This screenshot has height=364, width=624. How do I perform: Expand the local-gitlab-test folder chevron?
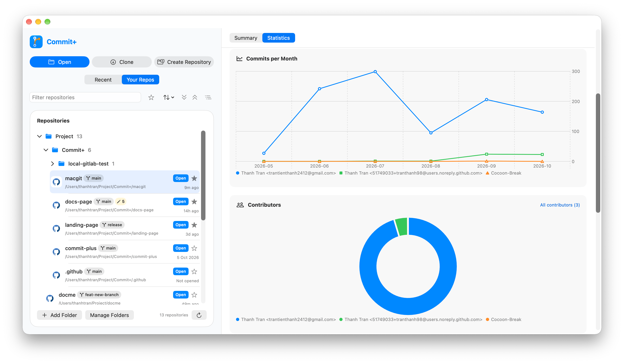tap(52, 164)
